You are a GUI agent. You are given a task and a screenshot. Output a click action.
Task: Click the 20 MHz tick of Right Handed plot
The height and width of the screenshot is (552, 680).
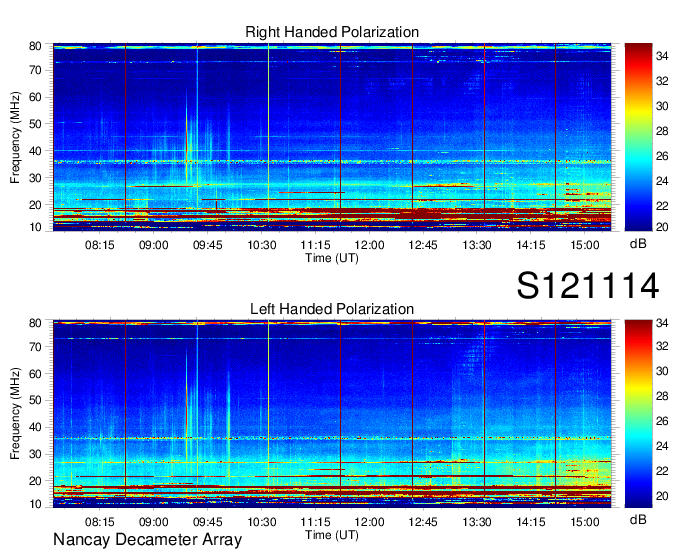point(35,205)
